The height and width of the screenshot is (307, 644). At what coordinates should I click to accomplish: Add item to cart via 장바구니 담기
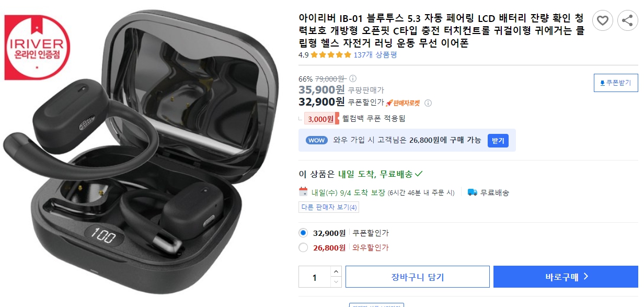point(417,277)
